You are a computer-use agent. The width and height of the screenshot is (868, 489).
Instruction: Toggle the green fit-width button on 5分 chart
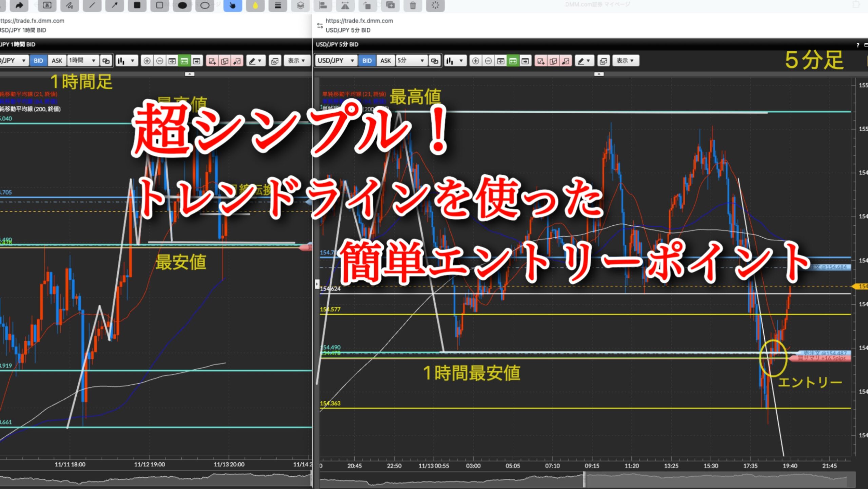513,61
